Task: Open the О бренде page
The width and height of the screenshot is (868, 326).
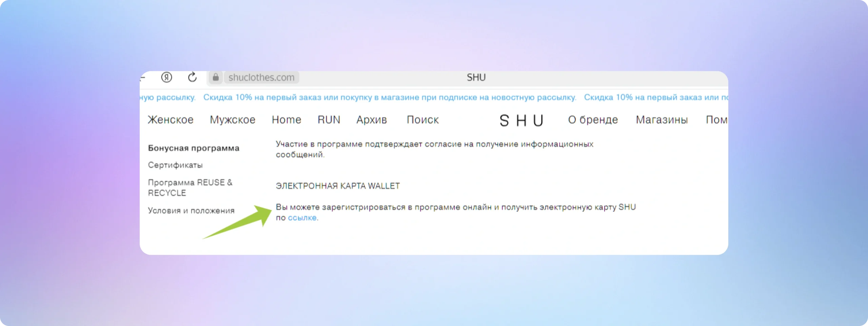Action: pos(593,120)
